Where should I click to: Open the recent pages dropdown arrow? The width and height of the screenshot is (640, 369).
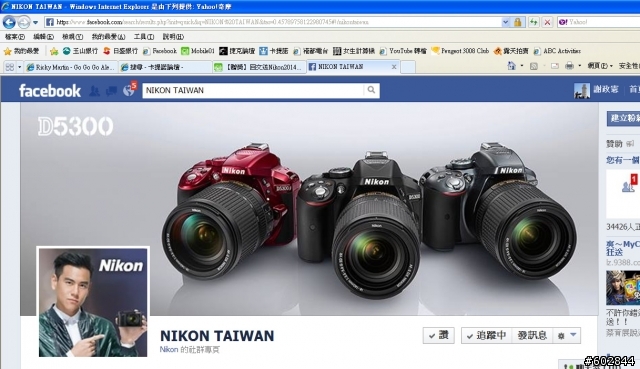click(x=36, y=22)
